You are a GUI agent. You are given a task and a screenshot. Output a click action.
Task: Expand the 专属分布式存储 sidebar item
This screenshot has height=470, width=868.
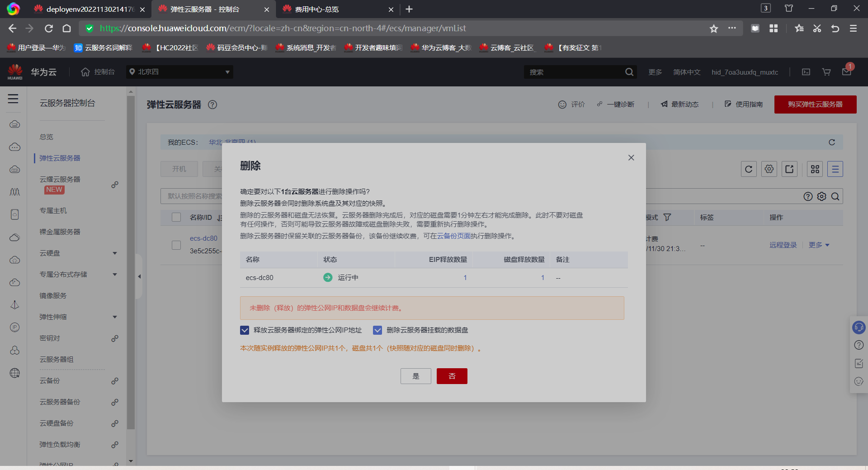115,275
